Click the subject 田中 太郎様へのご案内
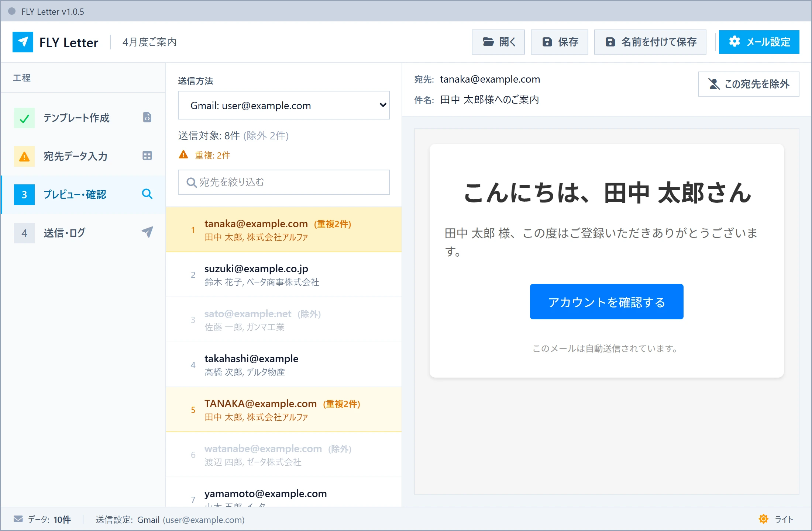 point(490,100)
